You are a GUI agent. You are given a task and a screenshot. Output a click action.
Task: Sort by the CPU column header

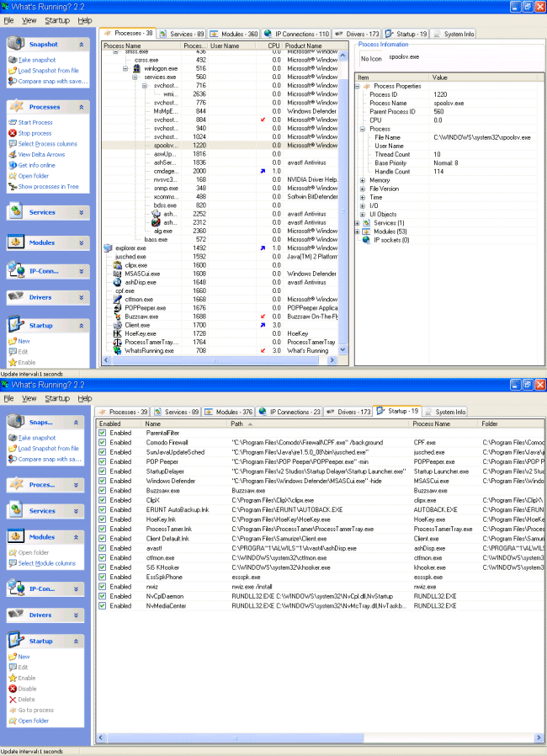[270, 45]
